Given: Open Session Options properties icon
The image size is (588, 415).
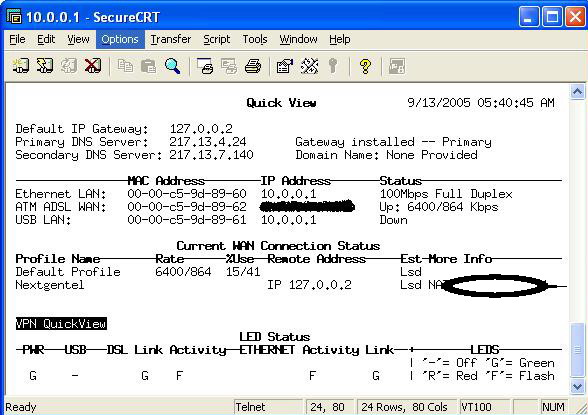Looking at the screenshot, I should click(x=285, y=66).
